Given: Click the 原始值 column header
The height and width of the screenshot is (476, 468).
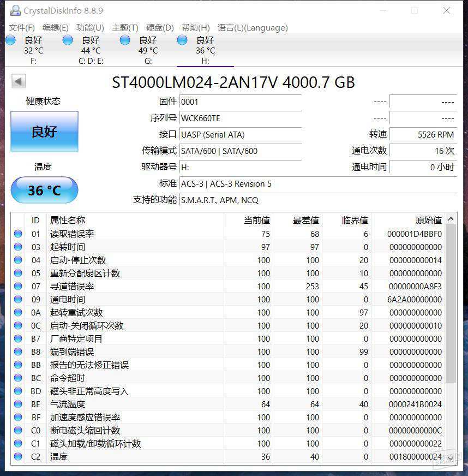Looking at the screenshot, I should click(408, 221).
